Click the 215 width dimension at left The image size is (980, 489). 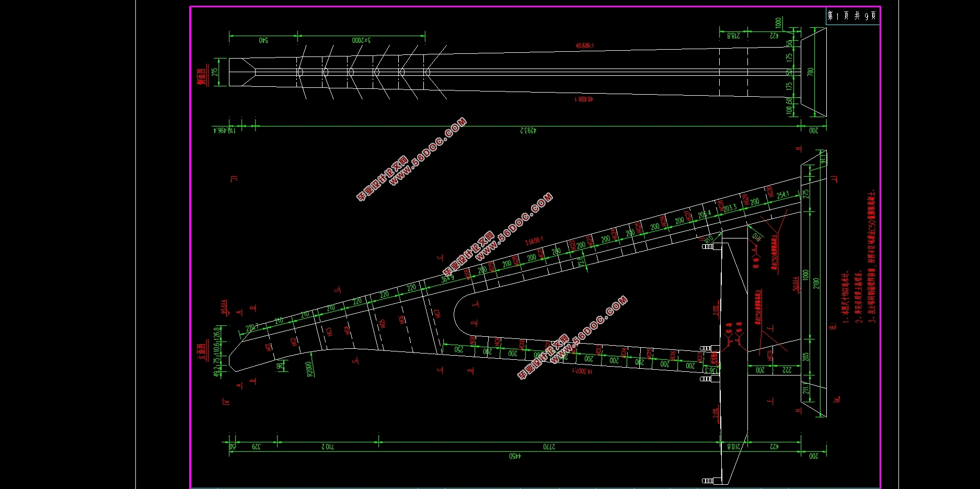(214, 72)
